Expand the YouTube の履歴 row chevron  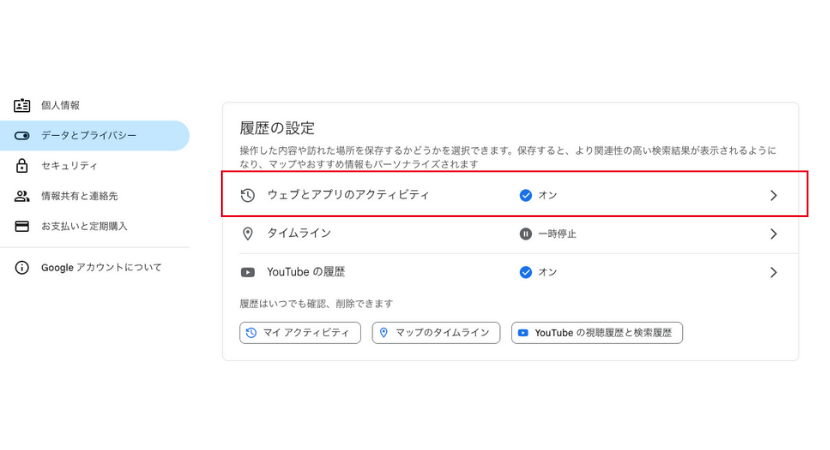[773, 272]
